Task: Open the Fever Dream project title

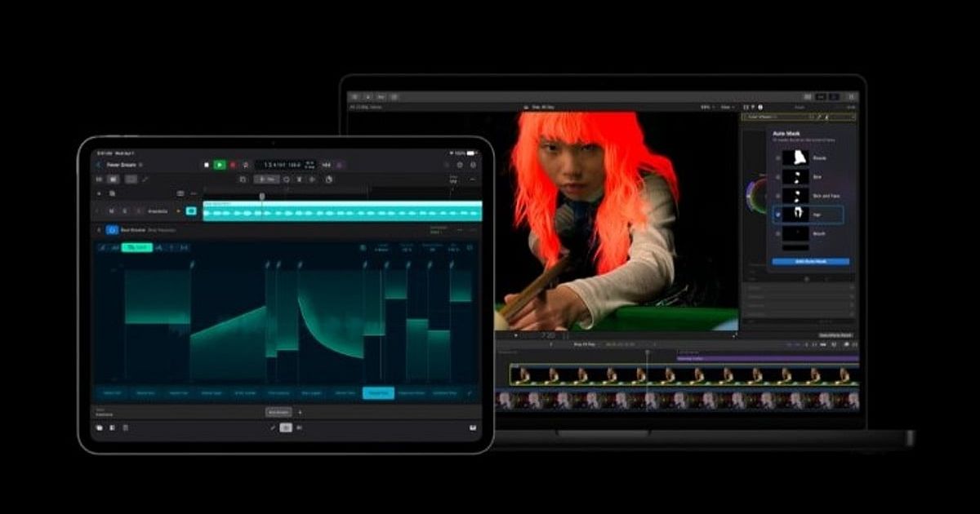Action: [122, 165]
